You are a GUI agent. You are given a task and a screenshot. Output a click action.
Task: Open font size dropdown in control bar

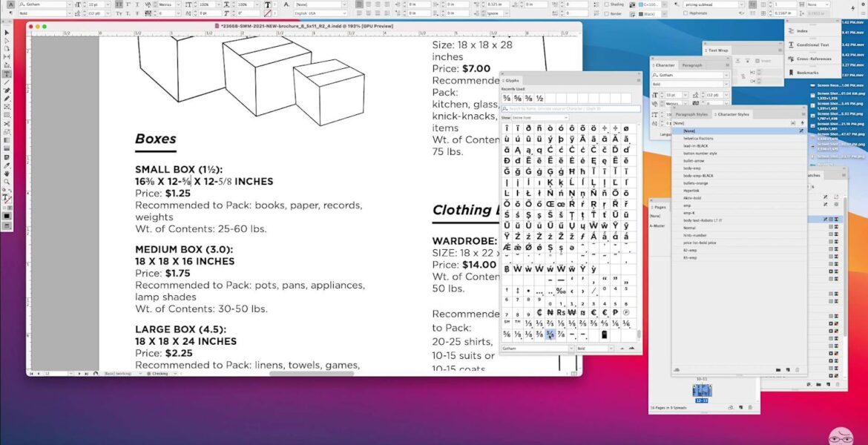point(109,4)
